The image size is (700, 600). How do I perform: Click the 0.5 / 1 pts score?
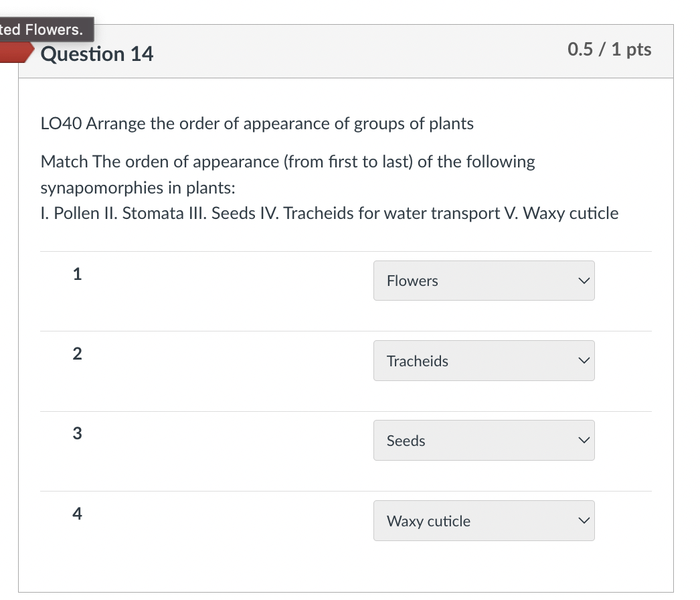pyautogui.click(x=609, y=50)
